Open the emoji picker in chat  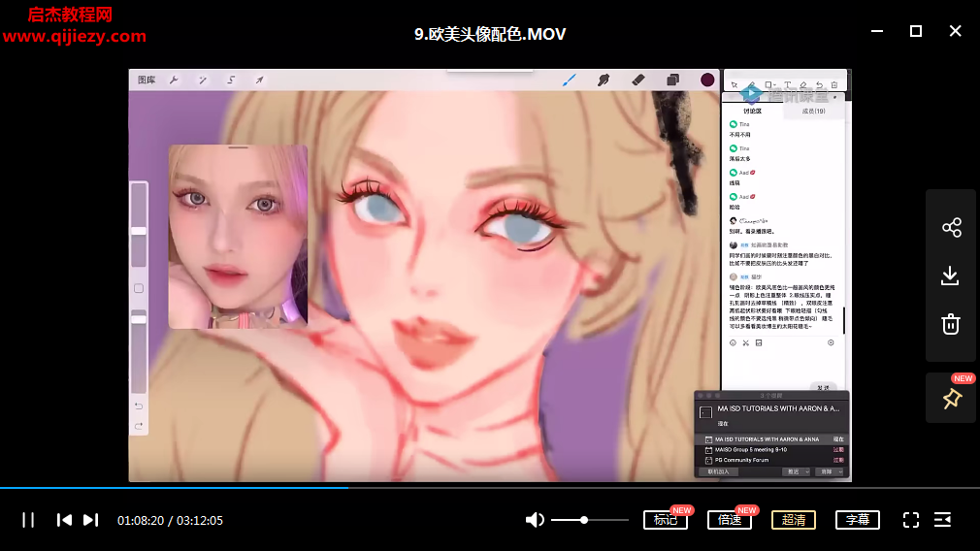coord(734,343)
